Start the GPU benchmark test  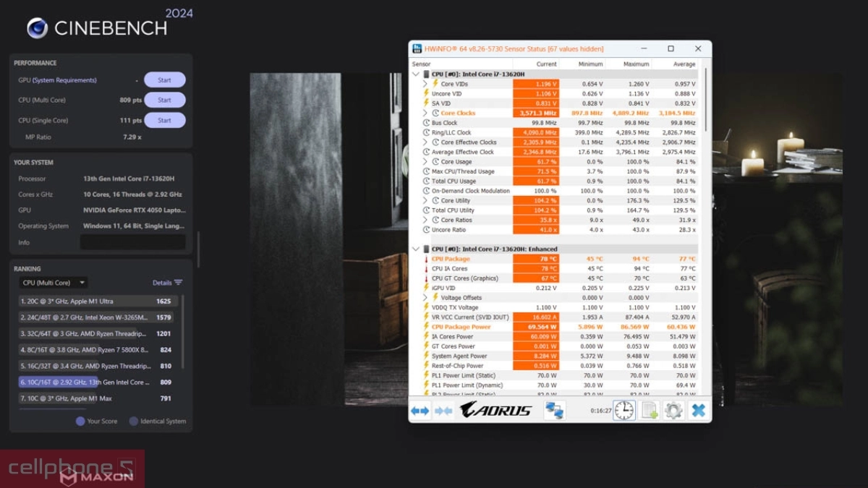164,80
